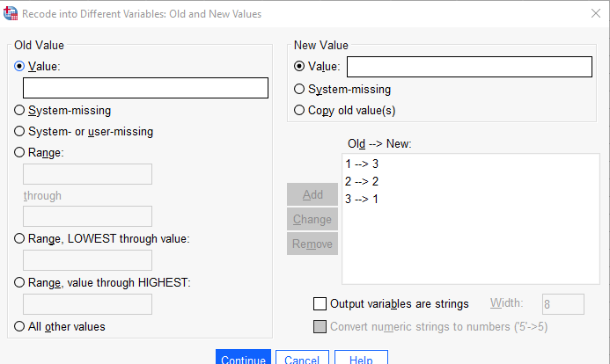Click the New Value input field
The width and height of the screenshot is (610, 364).
(x=469, y=67)
